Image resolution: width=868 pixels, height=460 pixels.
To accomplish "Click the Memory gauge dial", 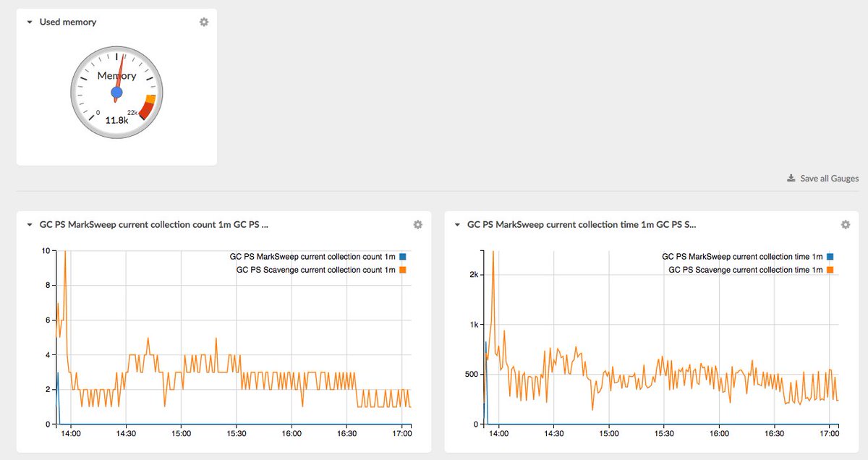I will [x=116, y=90].
